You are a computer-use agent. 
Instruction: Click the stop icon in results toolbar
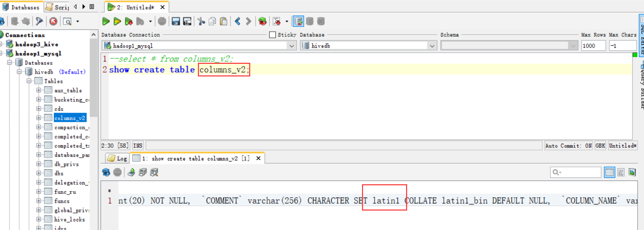tap(117, 172)
